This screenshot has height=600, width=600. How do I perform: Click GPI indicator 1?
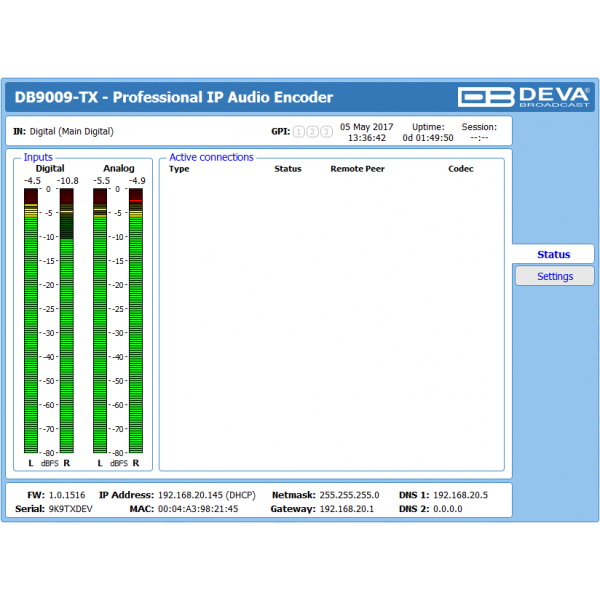299,132
